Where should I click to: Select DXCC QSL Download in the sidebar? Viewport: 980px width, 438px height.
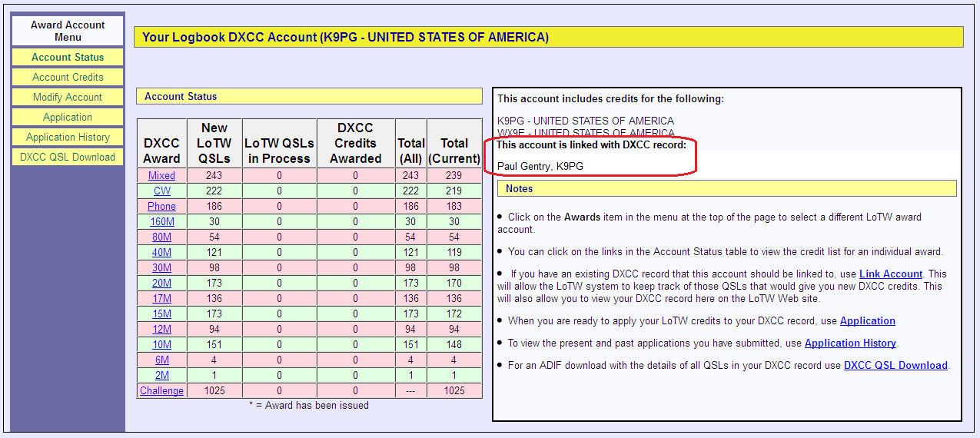(68, 158)
